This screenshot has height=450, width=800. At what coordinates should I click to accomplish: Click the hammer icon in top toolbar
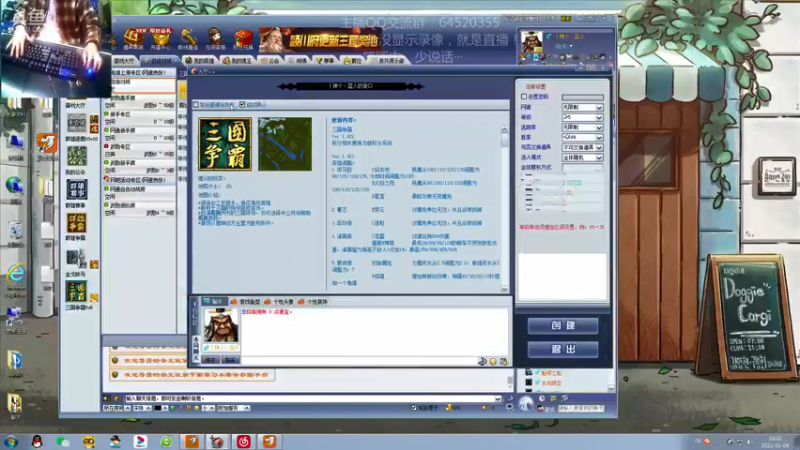(x=188, y=38)
